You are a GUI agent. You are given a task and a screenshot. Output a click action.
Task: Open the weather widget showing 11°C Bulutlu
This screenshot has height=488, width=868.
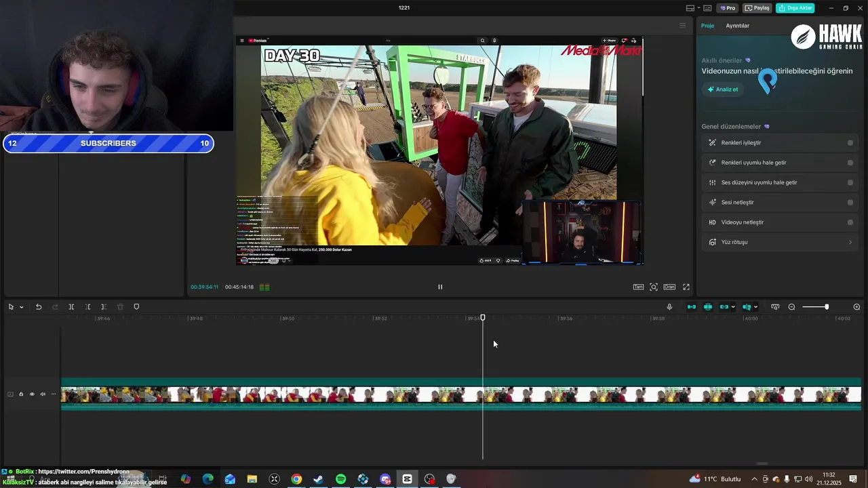click(x=715, y=479)
